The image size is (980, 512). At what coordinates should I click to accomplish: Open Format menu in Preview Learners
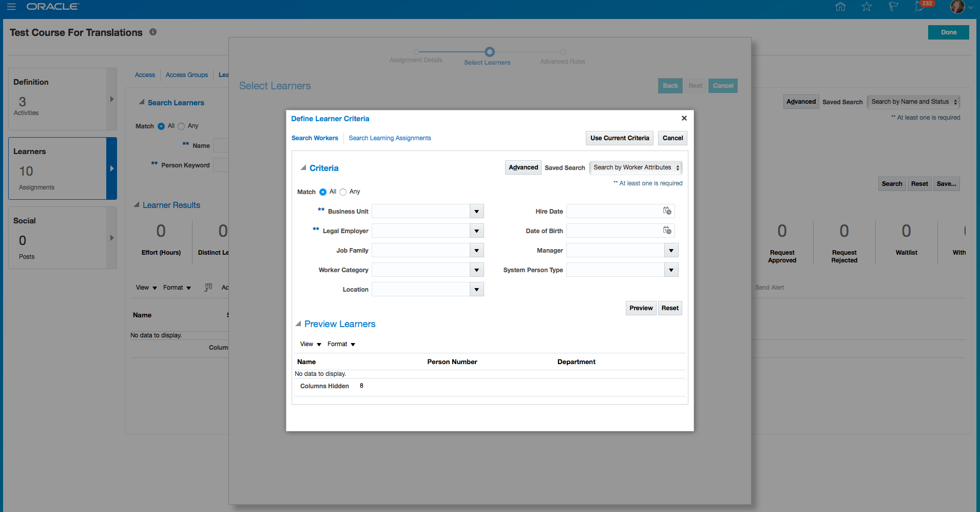coord(341,344)
